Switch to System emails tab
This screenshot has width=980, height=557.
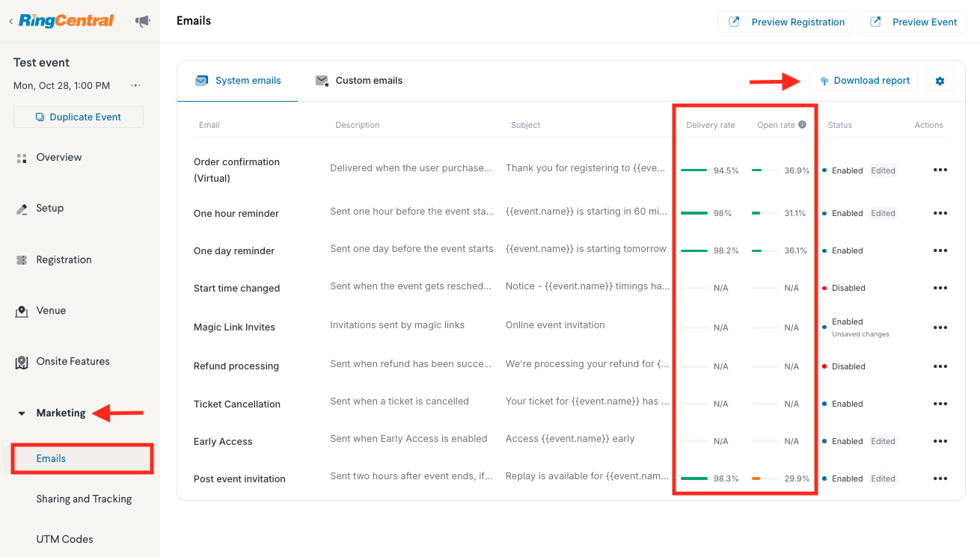coord(238,81)
